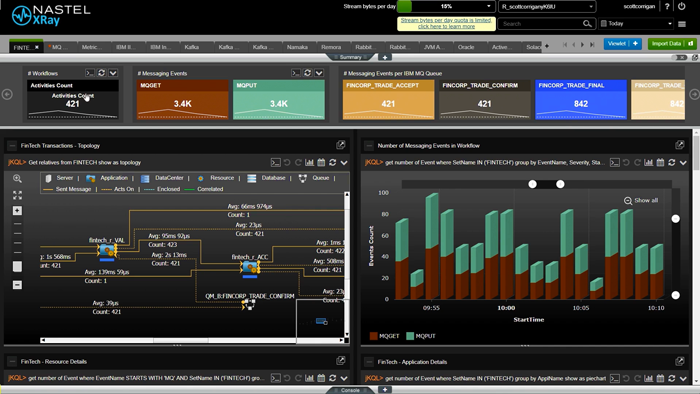Viewport: 700px width, 394px height.
Task: Open query console in Topology panel
Action: 275,162
